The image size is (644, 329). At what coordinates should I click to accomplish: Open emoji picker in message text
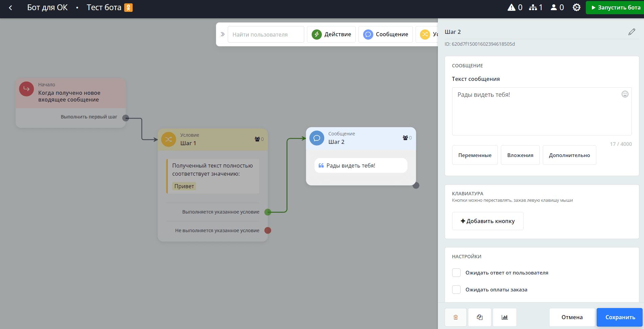point(625,94)
